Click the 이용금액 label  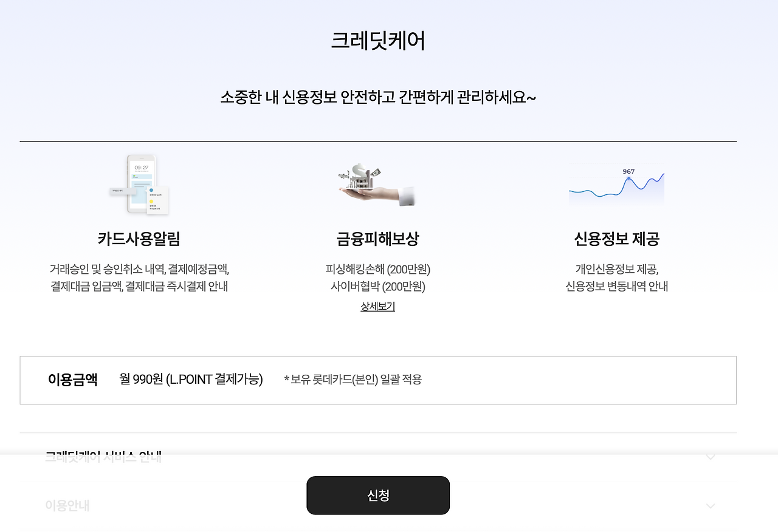72,380
